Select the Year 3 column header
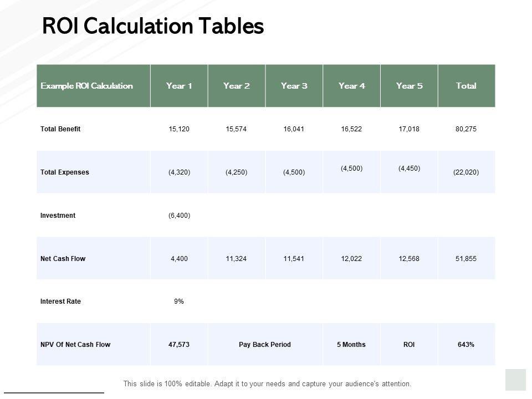The width and height of the screenshot is (532, 399). (x=294, y=86)
